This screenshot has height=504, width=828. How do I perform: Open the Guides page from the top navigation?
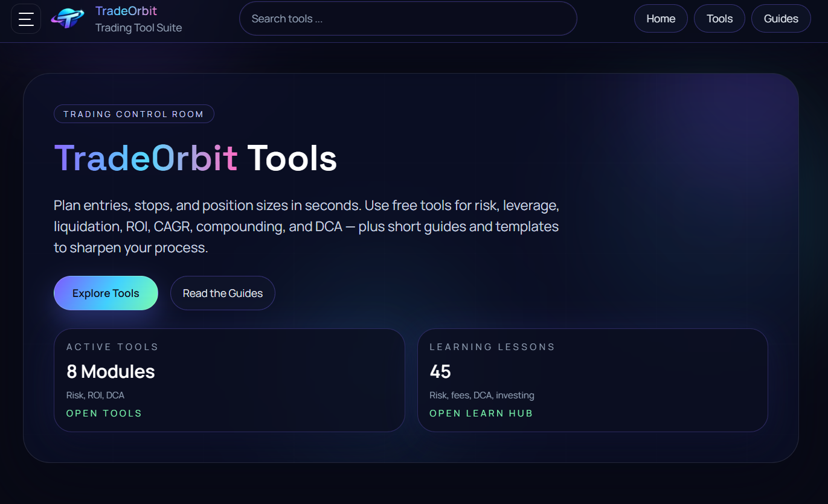(x=781, y=18)
